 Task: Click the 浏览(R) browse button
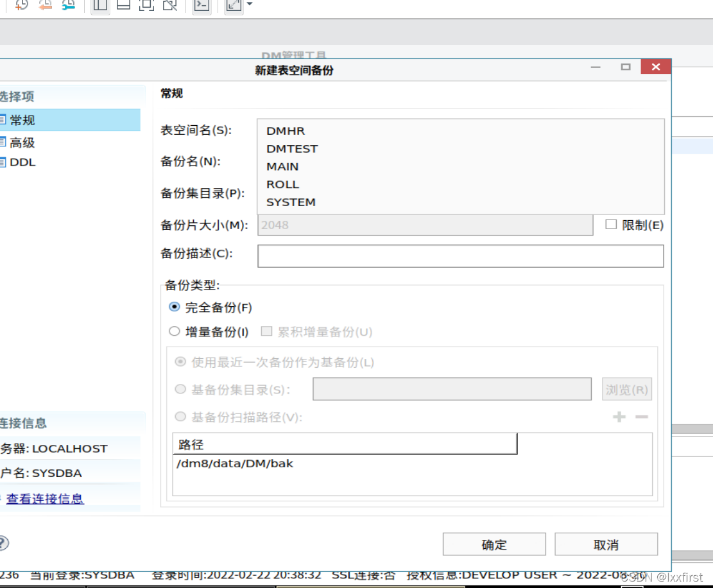(626, 389)
